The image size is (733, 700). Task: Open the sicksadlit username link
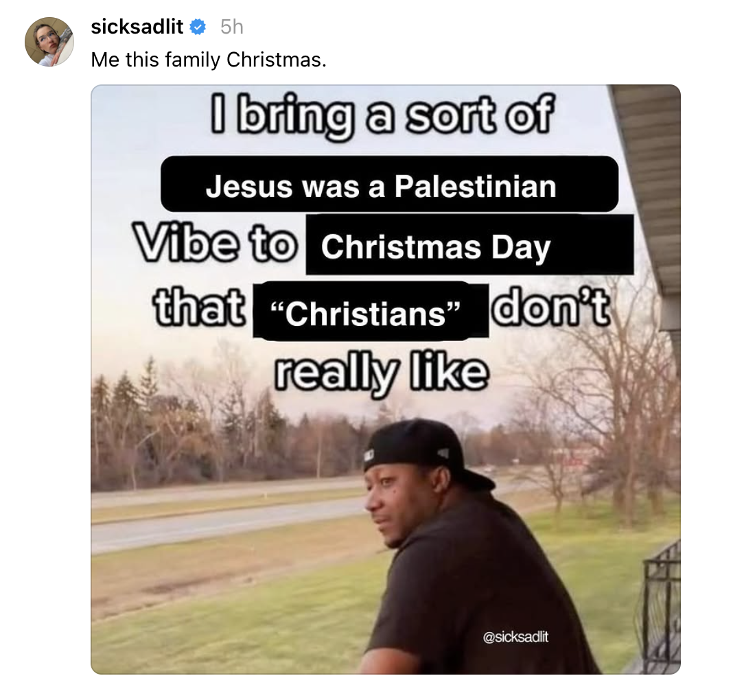click(137, 27)
